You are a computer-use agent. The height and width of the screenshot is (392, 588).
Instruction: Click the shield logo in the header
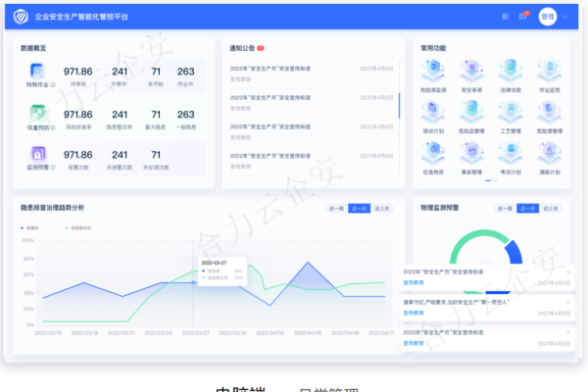click(21, 17)
